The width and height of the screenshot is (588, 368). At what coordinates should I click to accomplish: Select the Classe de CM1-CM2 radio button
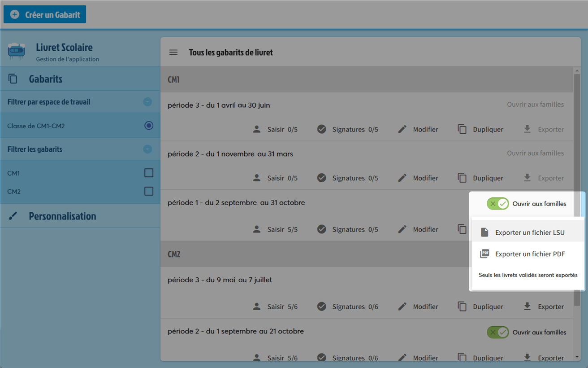tap(149, 126)
